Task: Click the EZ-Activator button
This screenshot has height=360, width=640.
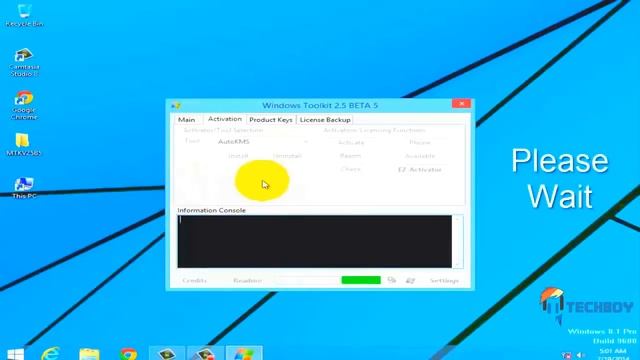Action: (x=420, y=169)
